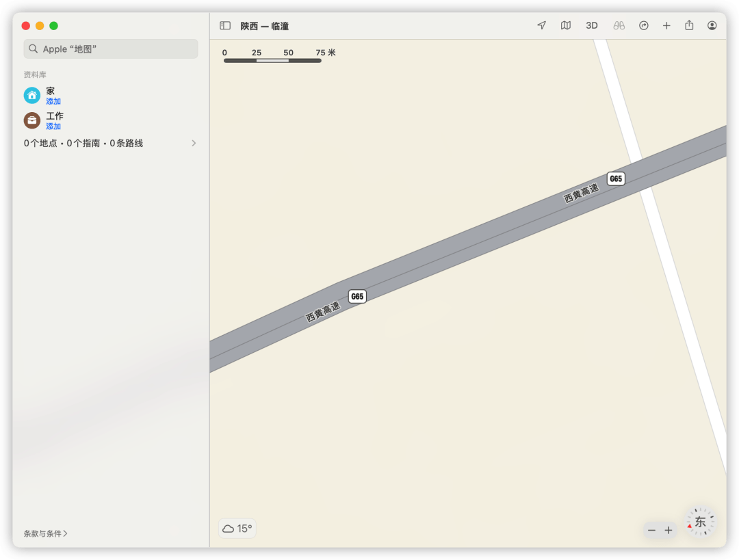Screen dimensions: 739x560
Task: Zoom out with the minus button
Action: (651, 530)
